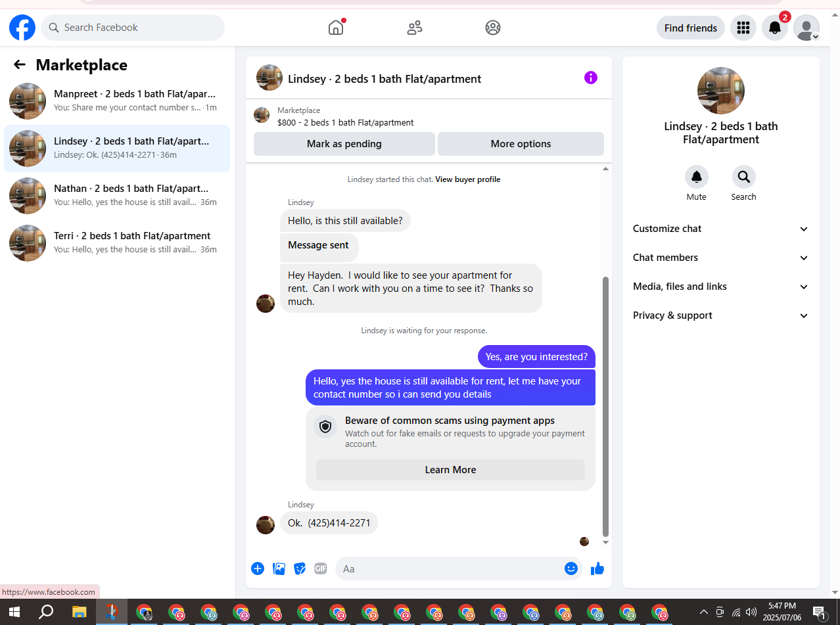The width and height of the screenshot is (840, 625).
Task: Open Nathan's conversation in the list
Action: [117, 196]
